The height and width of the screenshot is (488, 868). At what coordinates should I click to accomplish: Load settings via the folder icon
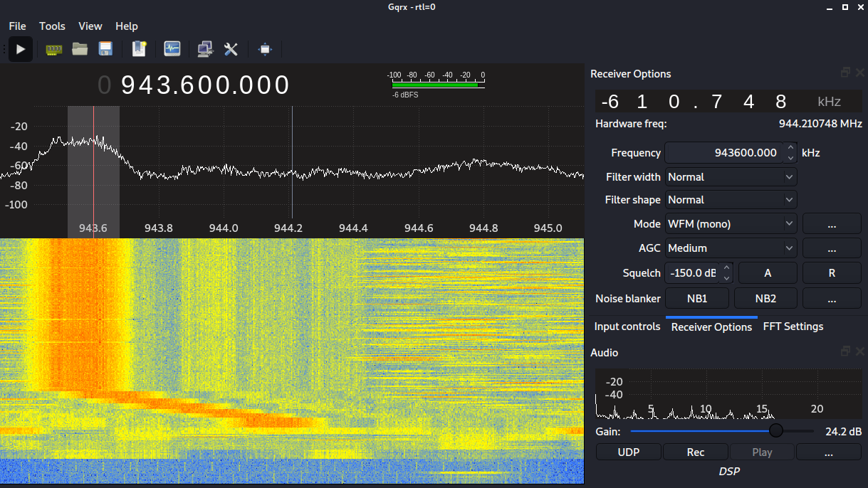coord(80,49)
